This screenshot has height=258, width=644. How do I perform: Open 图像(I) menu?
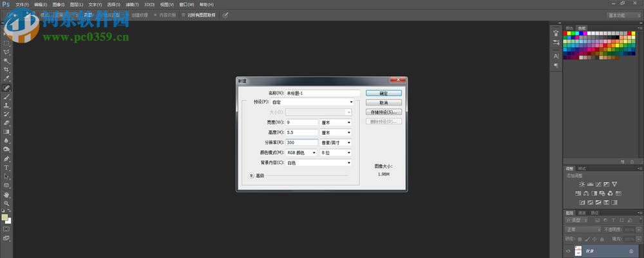[59, 5]
